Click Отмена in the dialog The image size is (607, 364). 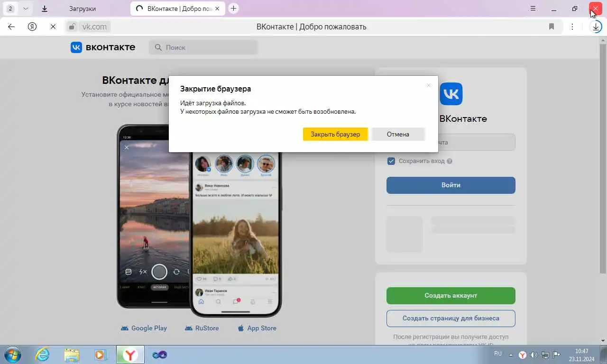tap(398, 134)
